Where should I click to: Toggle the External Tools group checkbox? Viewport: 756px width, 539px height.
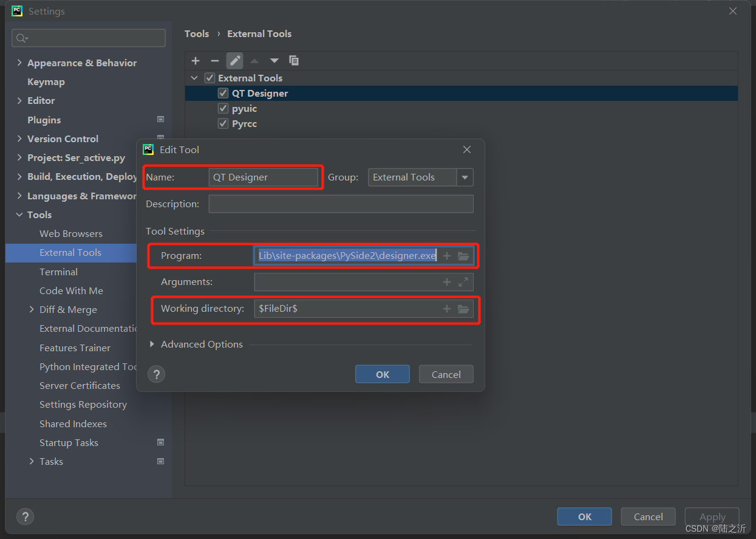pos(209,78)
